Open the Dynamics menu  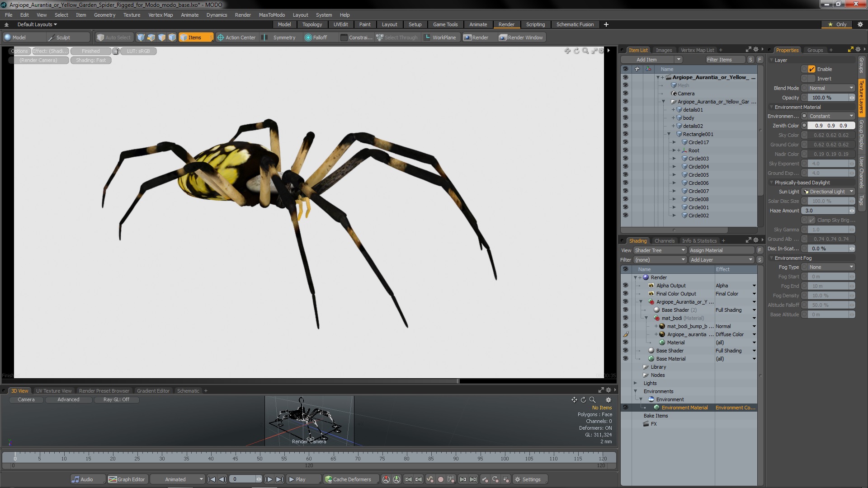click(217, 15)
